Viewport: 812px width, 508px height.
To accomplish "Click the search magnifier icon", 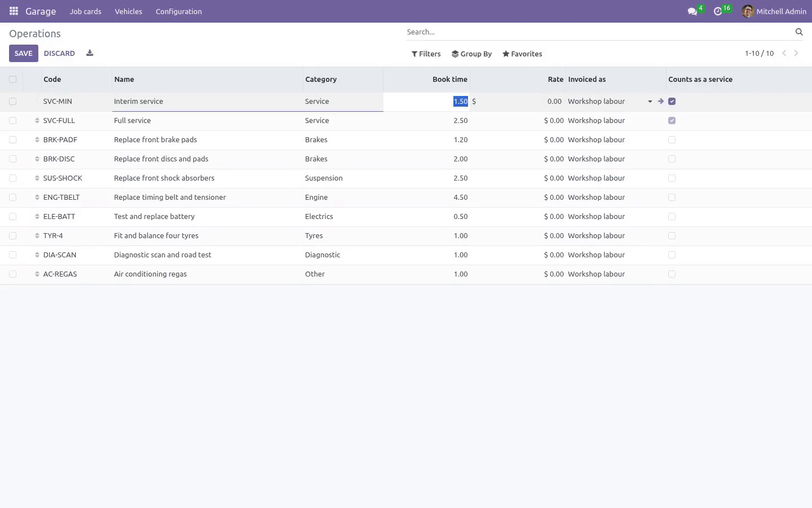I will coord(799,32).
